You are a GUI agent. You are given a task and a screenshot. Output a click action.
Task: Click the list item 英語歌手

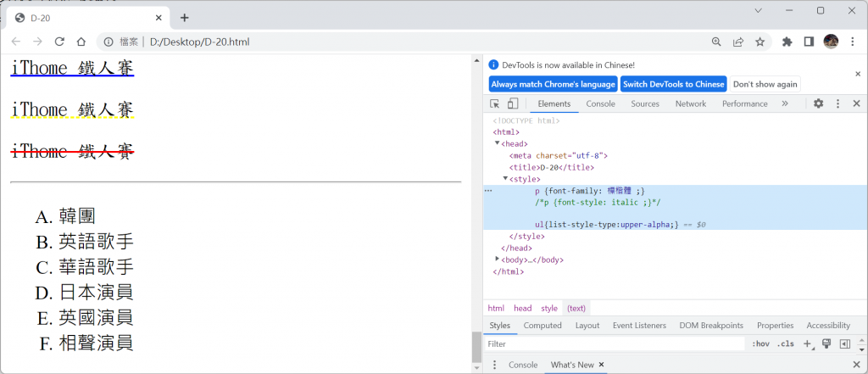pos(97,242)
